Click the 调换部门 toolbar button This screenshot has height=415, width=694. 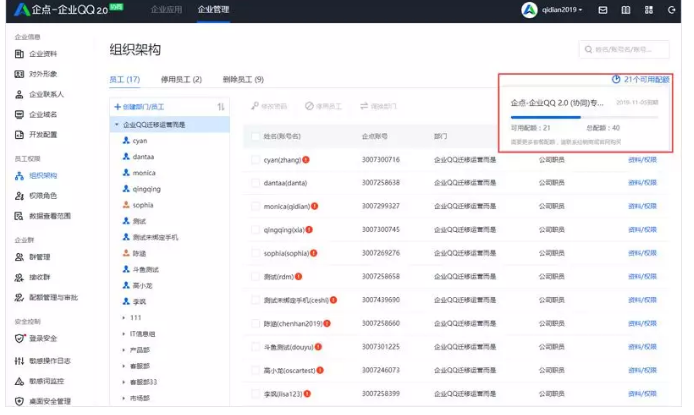click(378, 106)
